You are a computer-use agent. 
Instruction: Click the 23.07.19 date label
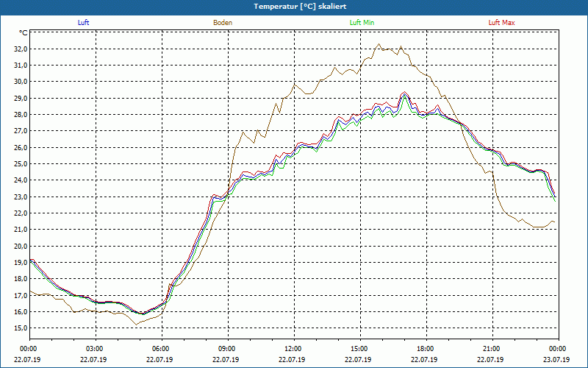(556, 359)
